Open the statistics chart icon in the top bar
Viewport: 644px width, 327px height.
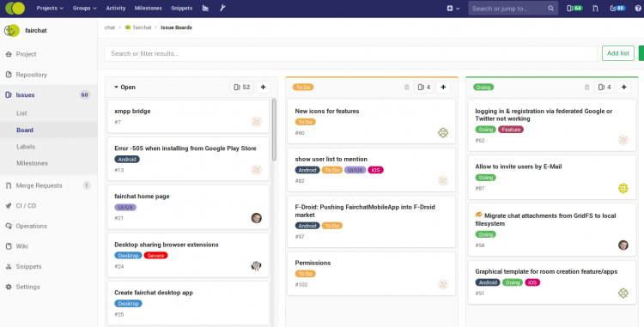(205, 8)
